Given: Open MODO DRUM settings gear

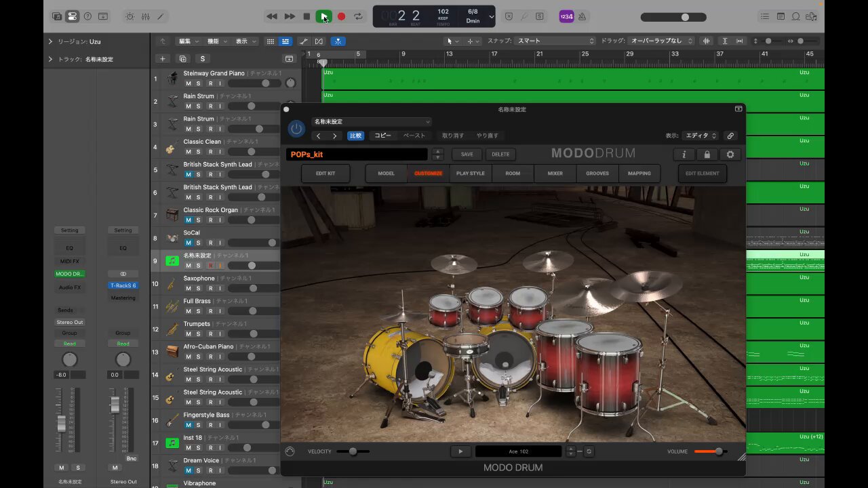Looking at the screenshot, I should pyautogui.click(x=730, y=155).
